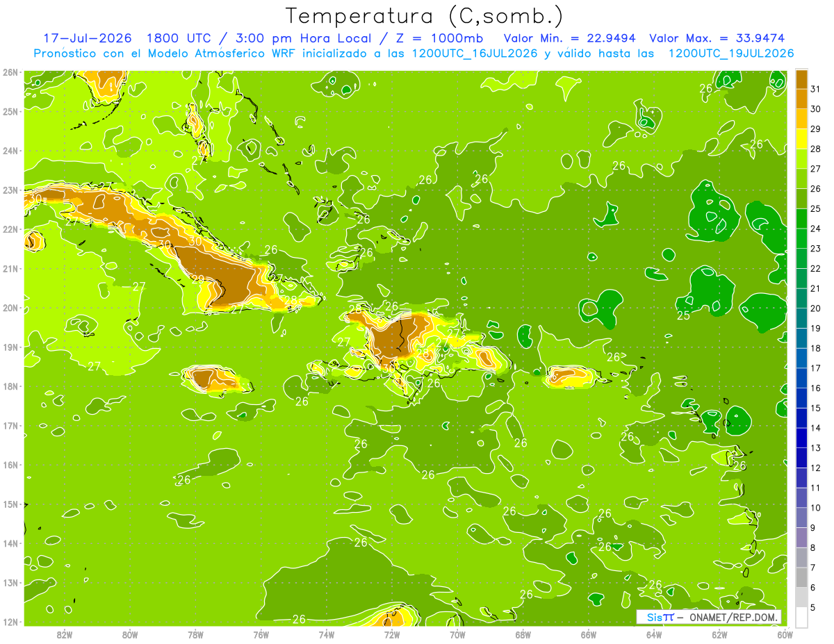Pick the blue swatch between 15 and 16
This screenshot has width=834, height=644.
pyautogui.click(x=802, y=397)
